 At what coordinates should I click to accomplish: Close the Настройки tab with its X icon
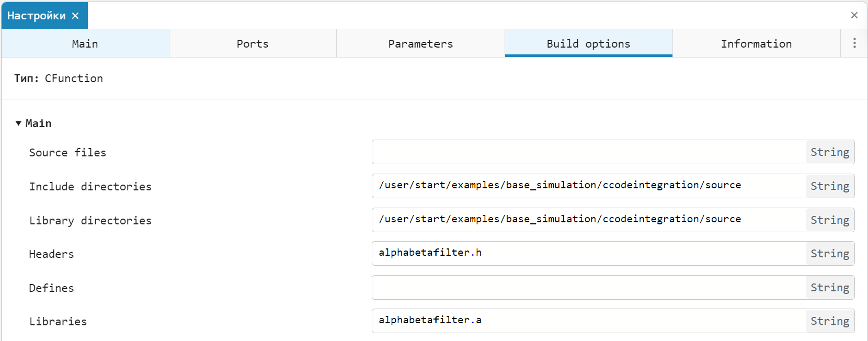(75, 16)
